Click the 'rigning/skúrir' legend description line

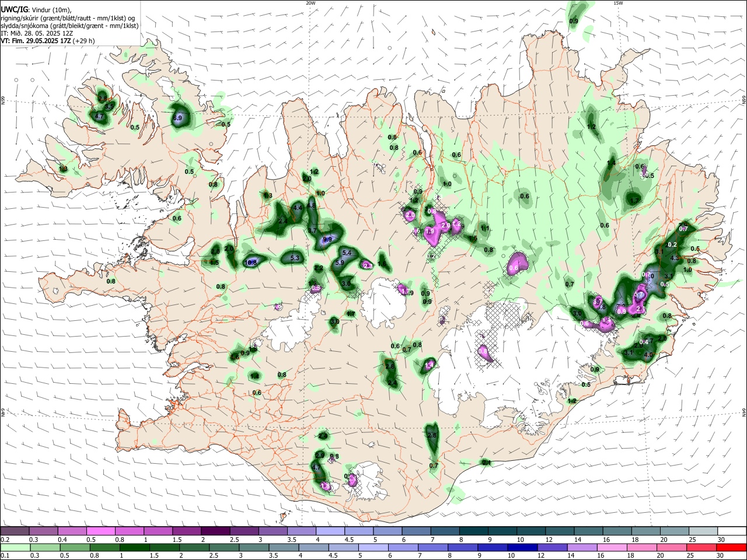[x=68, y=18]
